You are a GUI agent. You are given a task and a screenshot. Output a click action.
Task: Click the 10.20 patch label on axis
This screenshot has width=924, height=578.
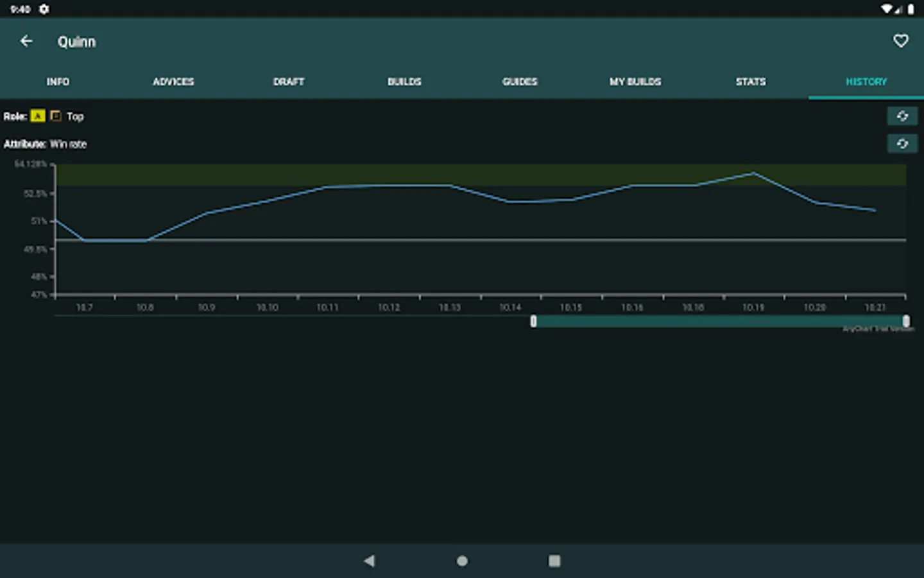tap(814, 308)
